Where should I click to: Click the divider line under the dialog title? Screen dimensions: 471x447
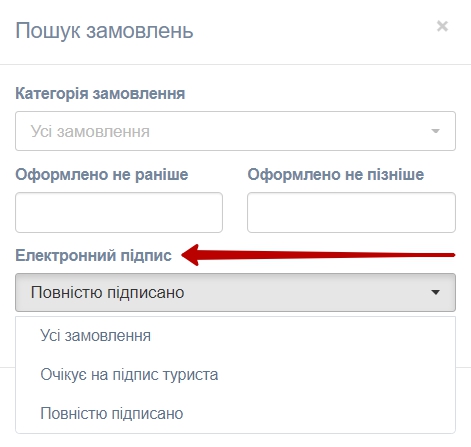tap(235, 64)
